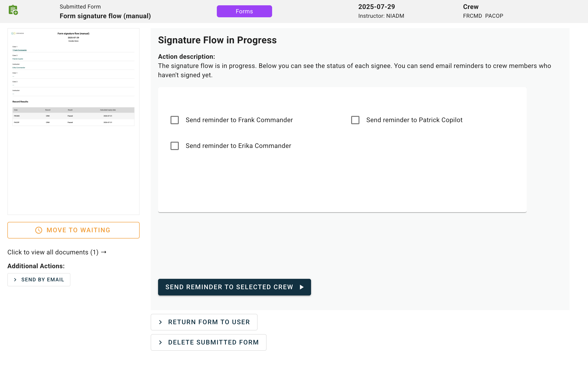Screen dimensions: 588x365
Task: Open the purple Forms tag
Action: 244,11
